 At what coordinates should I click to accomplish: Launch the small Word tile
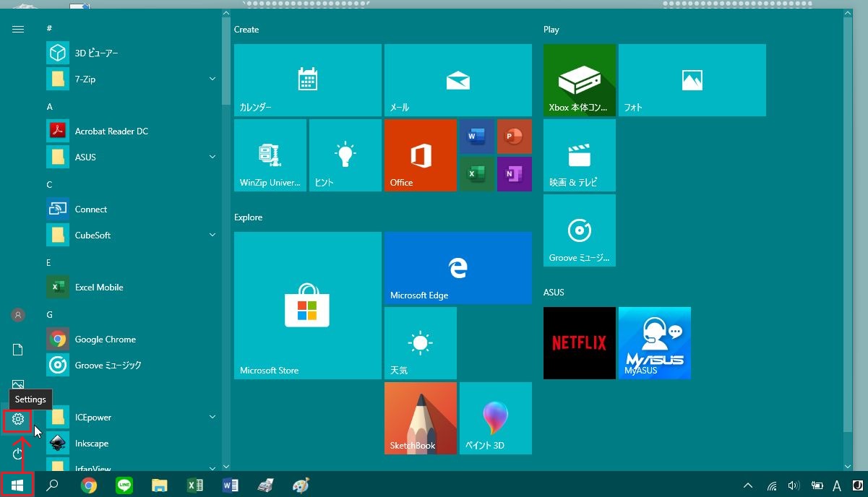tap(477, 137)
